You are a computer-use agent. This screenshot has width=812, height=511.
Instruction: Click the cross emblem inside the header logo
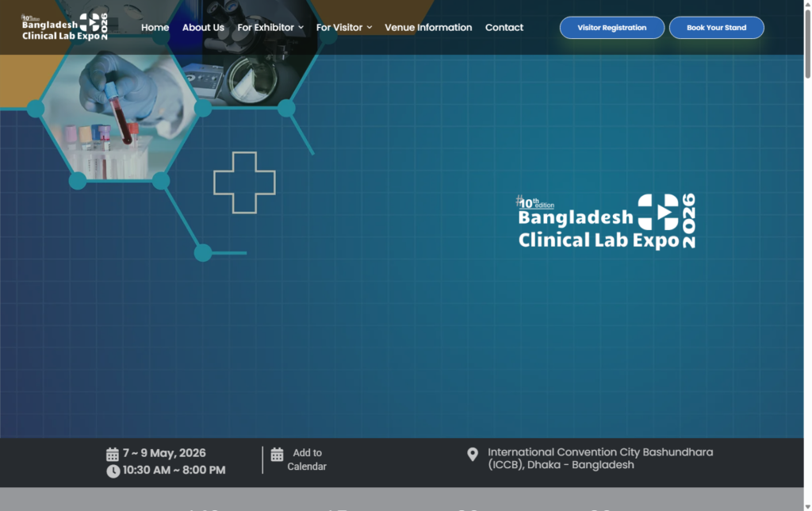(x=90, y=23)
